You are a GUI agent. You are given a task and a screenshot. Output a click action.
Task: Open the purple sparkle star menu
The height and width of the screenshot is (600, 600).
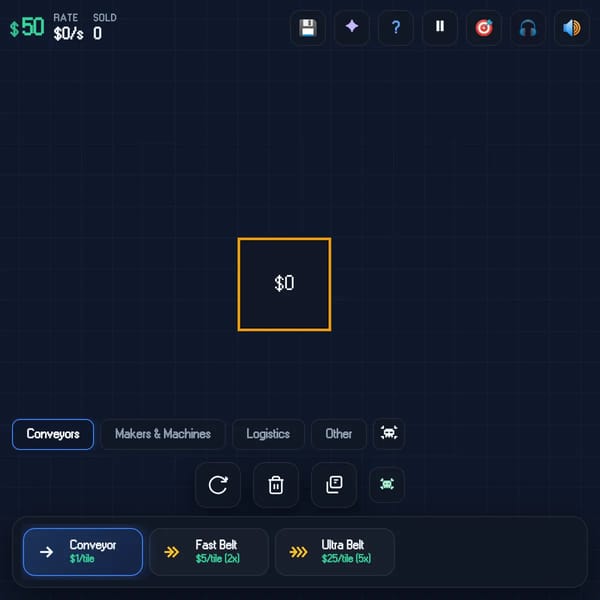click(x=352, y=28)
